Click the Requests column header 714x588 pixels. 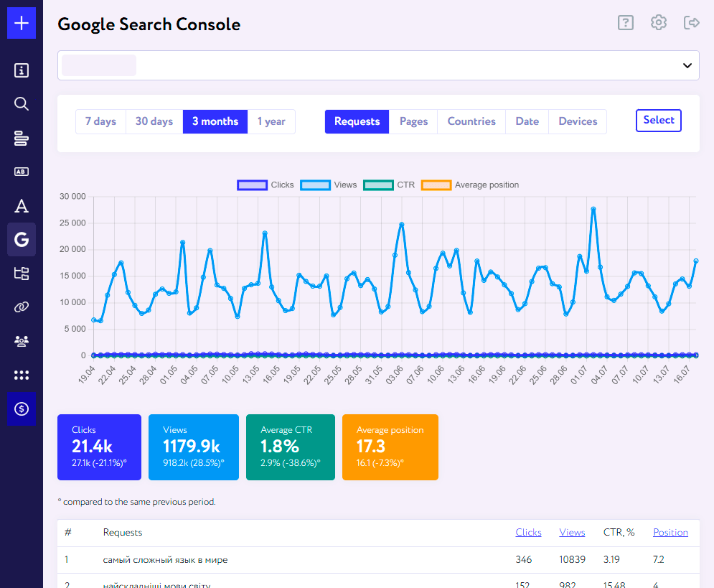[x=123, y=532]
